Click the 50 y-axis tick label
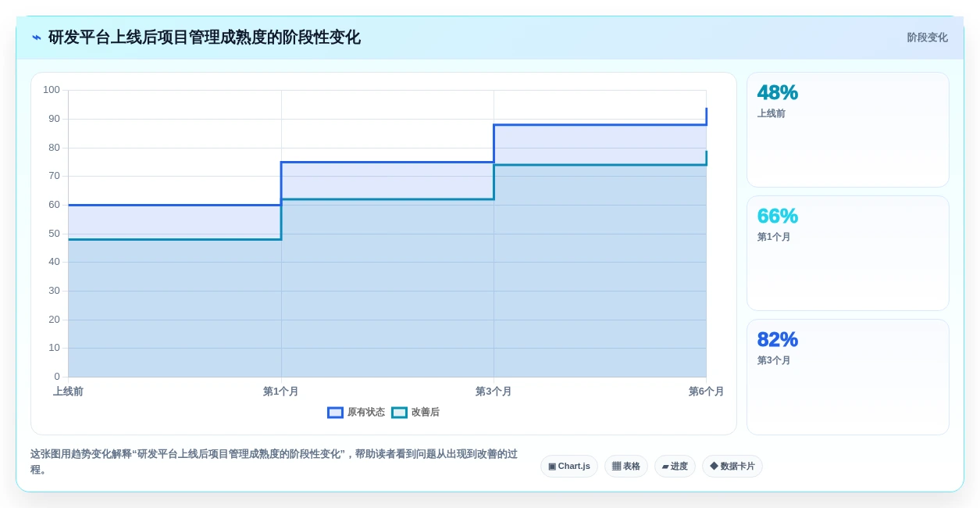Screen dimensions: 980x508 [x=54, y=234]
